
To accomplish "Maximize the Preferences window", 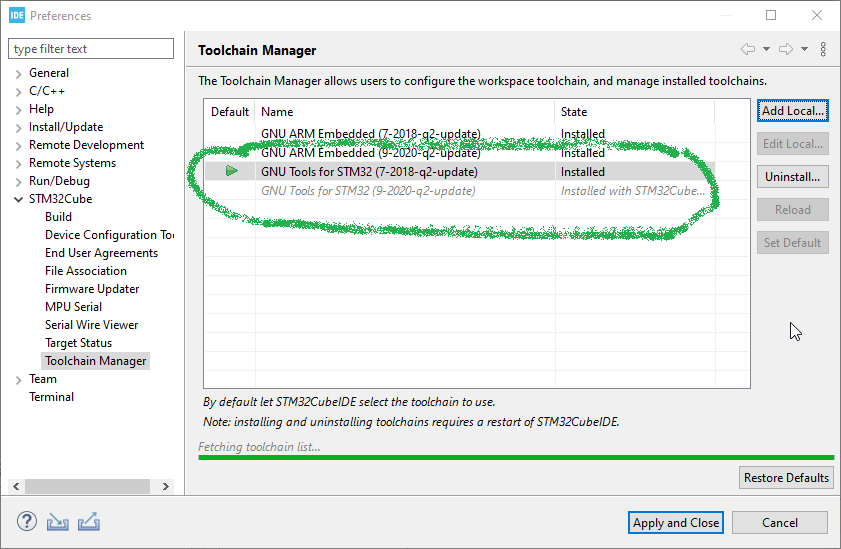I will (x=771, y=15).
